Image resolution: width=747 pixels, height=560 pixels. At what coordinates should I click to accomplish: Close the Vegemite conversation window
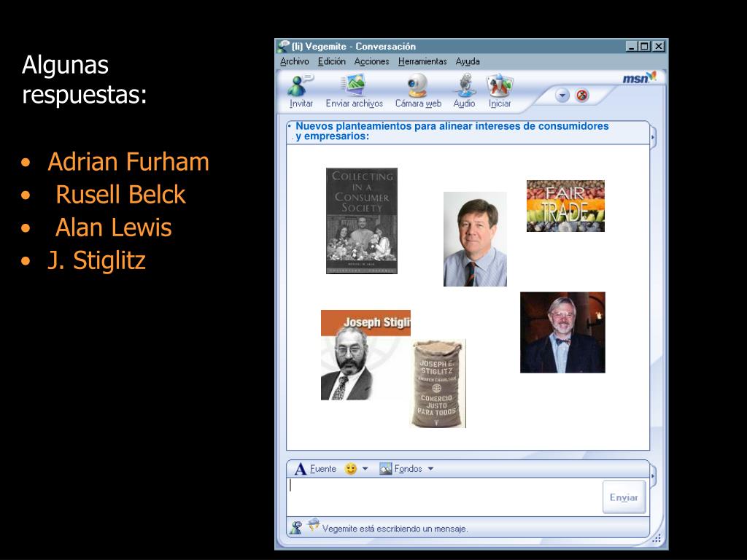click(658, 47)
